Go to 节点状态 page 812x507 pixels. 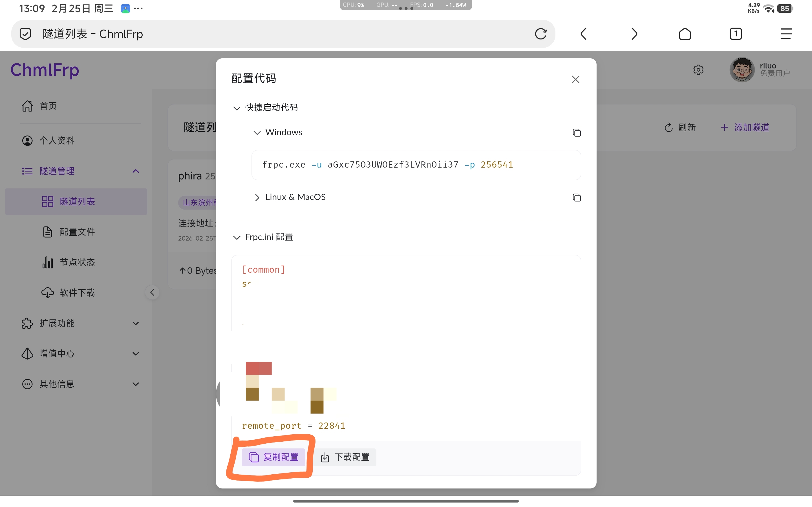pos(77,262)
